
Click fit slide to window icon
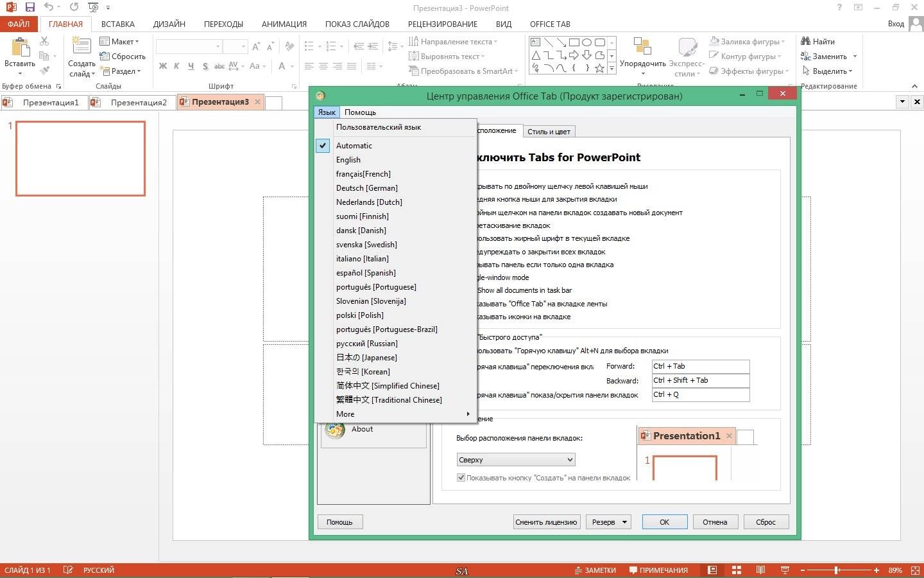tap(914, 570)
